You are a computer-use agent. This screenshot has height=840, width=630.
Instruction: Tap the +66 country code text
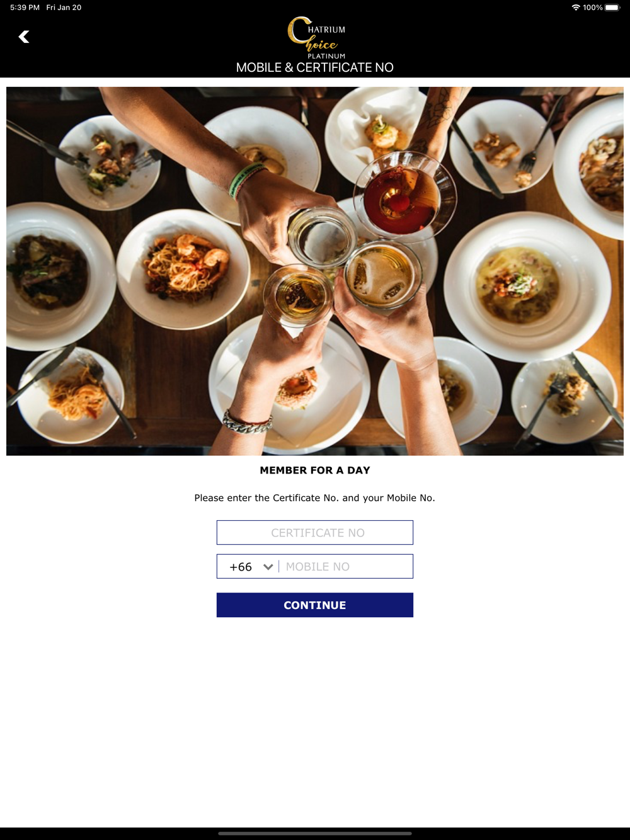click(x=241, y=567)
